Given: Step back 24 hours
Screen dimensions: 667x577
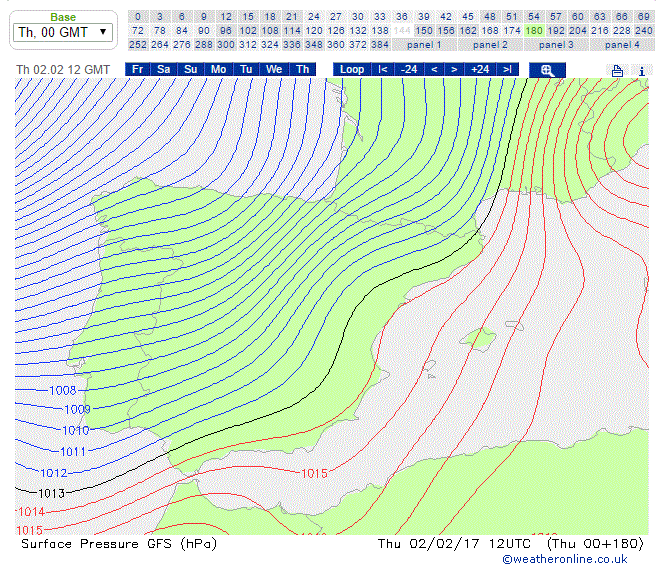Looking at the screenshot, I should coord(409,69).
